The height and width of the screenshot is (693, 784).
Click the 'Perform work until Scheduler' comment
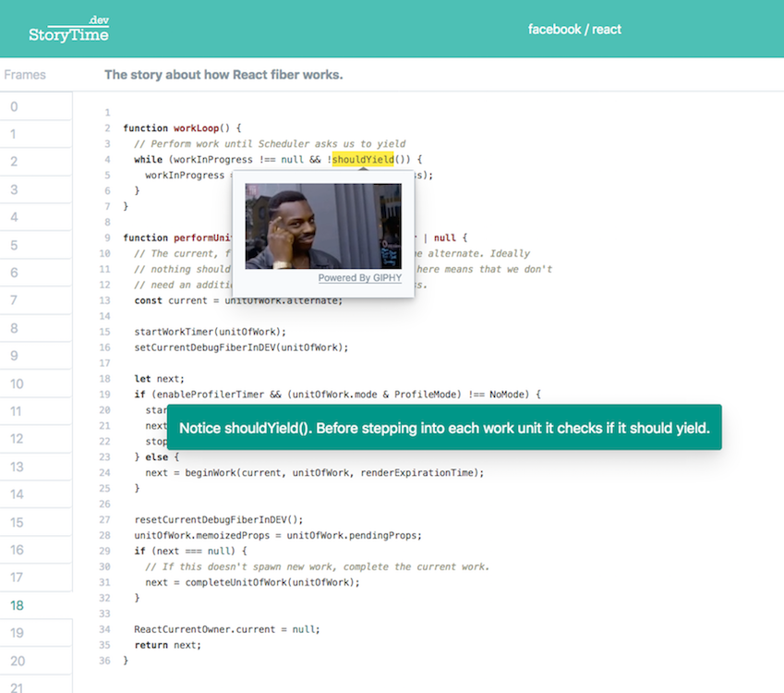270,144
